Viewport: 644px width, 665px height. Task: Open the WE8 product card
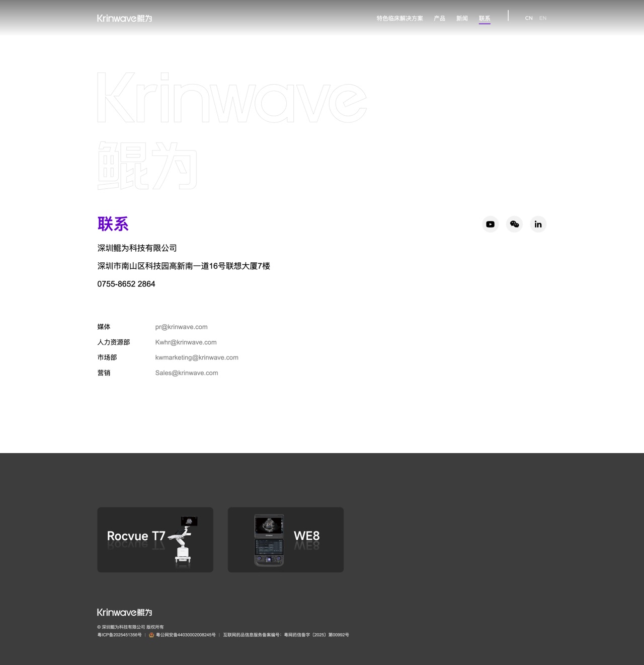click(x=286, y=540)
